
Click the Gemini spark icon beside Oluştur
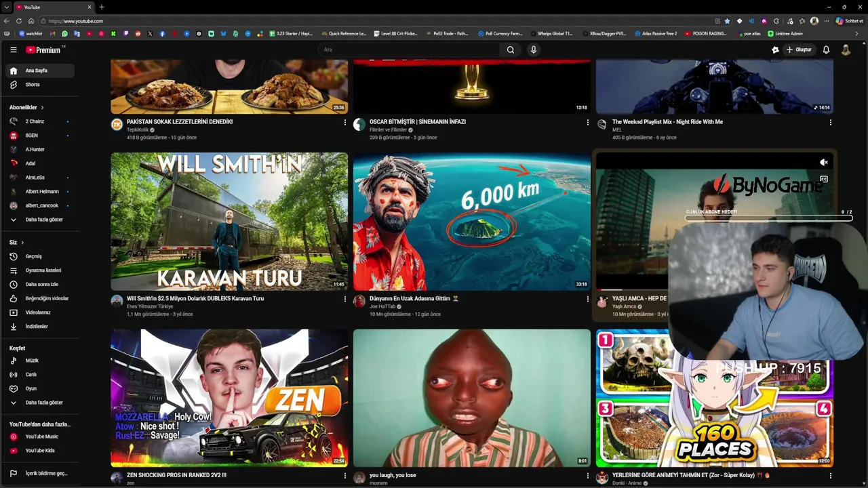point(775,49)
